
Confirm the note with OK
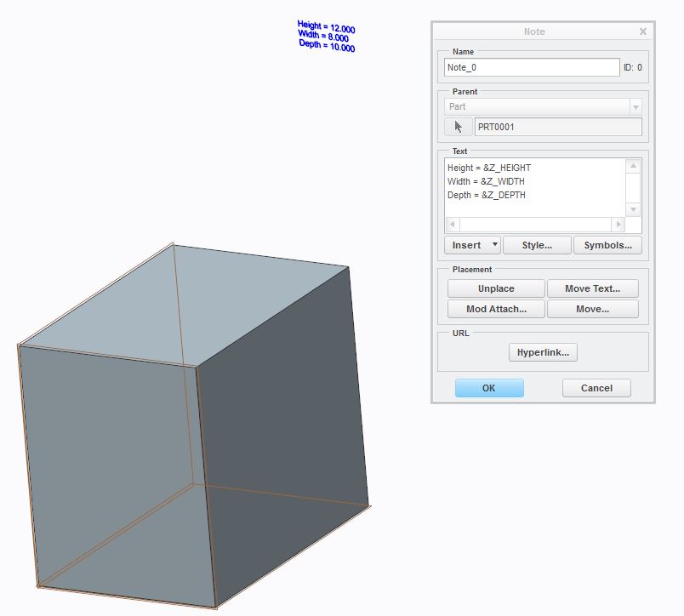point(489,388)
